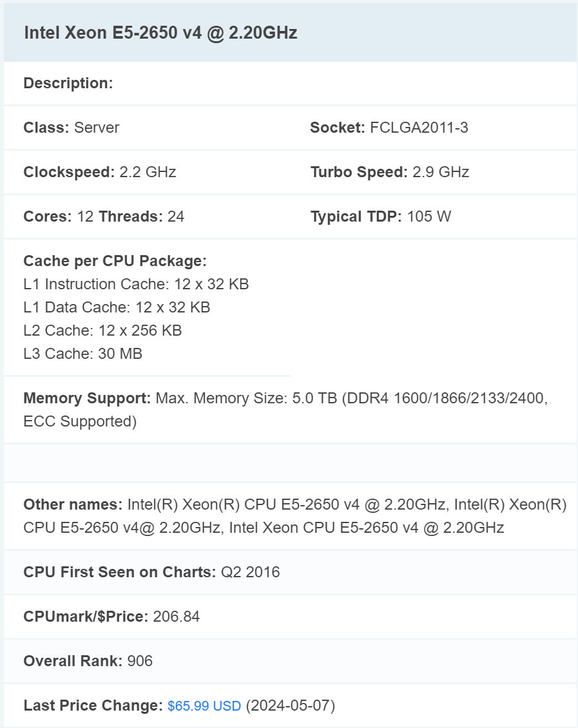Screen dimensions: 578x728
Task: Select the Turbo Speed 2.9 GHz text
Action: (389, 172)
